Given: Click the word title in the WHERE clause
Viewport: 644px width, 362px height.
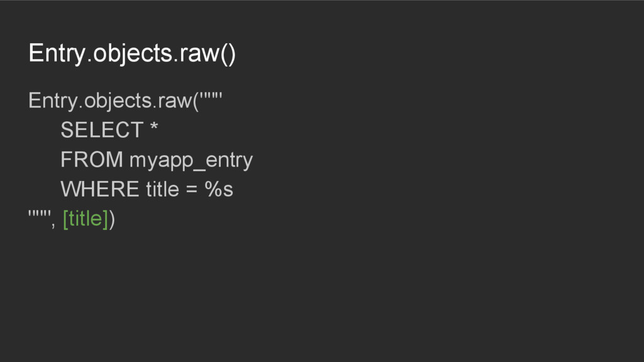Looking at the screenshot, I should pyautogui.click(x=163, y=189).
